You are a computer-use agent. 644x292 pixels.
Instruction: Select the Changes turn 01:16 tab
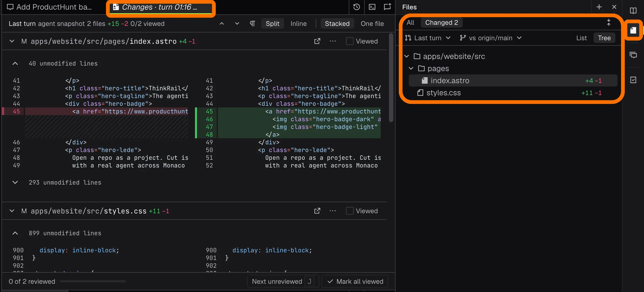pos(161,7)
